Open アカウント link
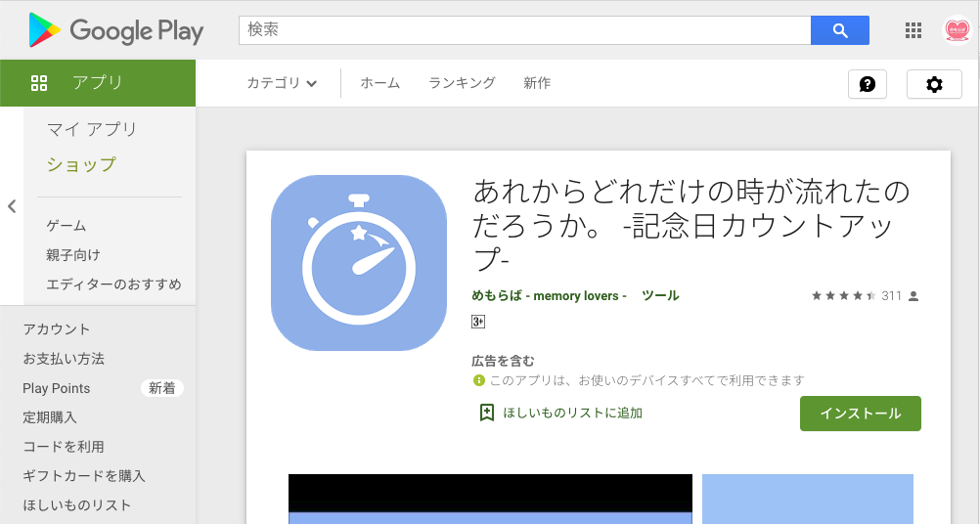 point(57,329)
